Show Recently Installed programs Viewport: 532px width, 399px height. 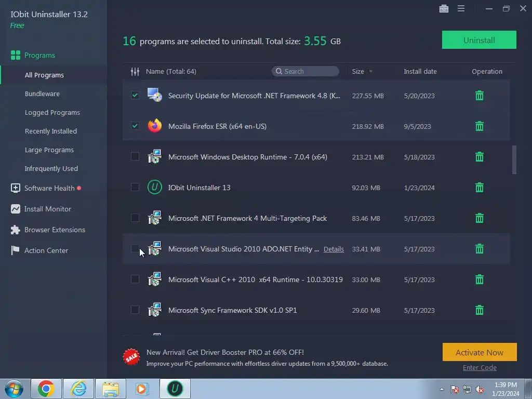pyautogui.click(x=50, y=131)
